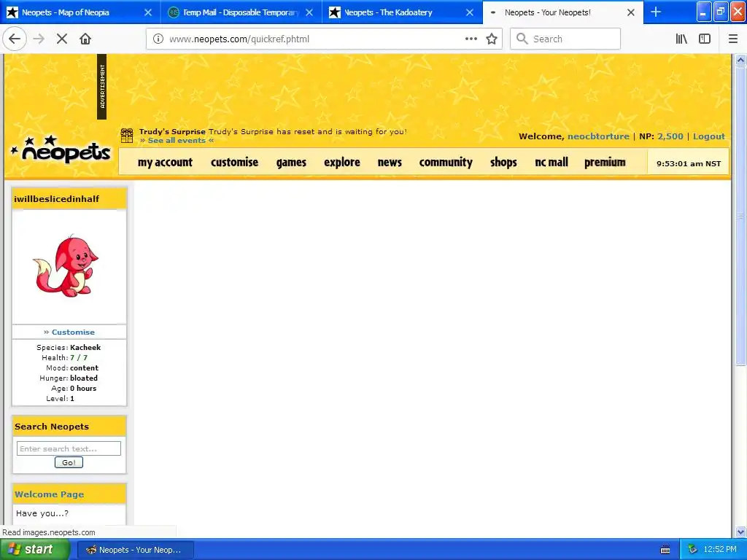The width and height of the screenshot is (747, 560).
Task: Click the Trudy's Surprise gift icon
Action: [127, 136]
